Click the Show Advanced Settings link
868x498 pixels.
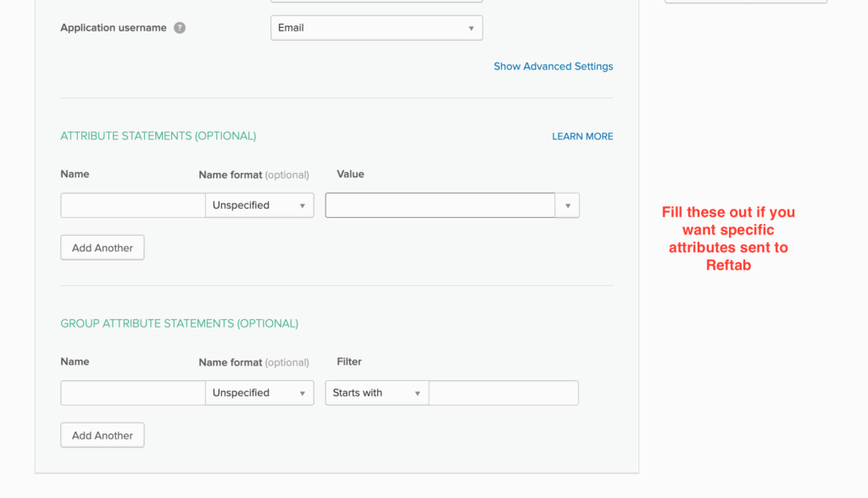point(553,66)
